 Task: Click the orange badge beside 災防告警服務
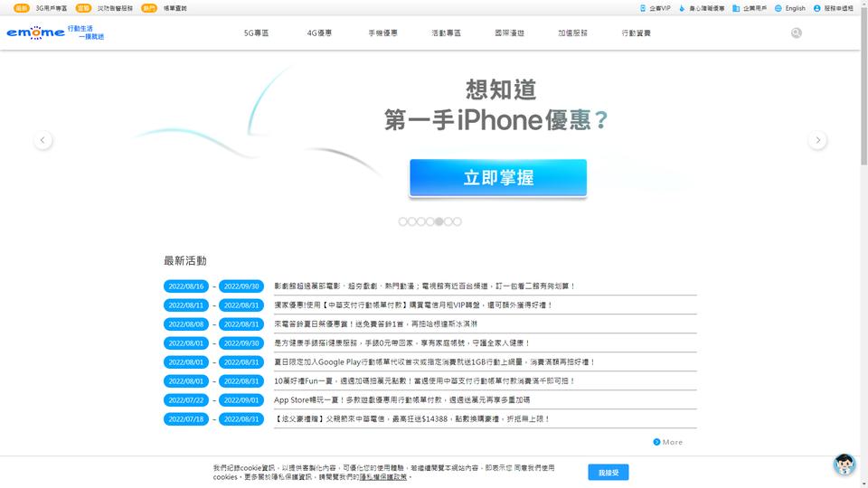coord(83,8)
